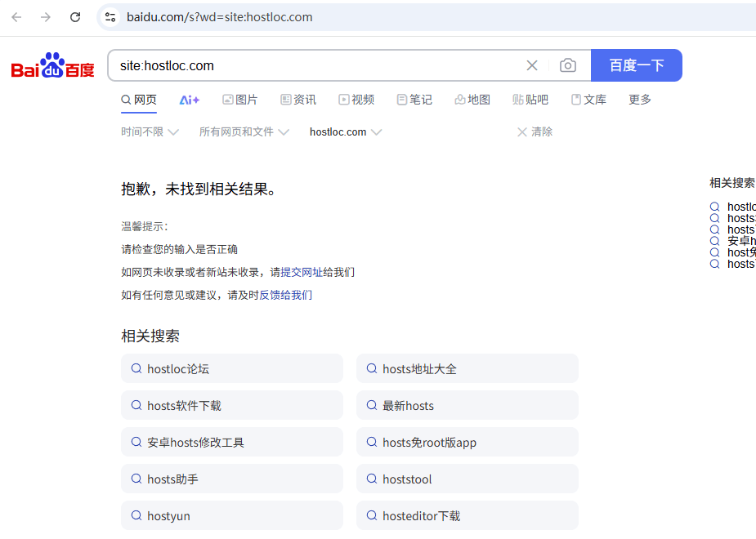Open image search camera icon
This screenshot has width=756, height=539.
[x=568, y=65]
